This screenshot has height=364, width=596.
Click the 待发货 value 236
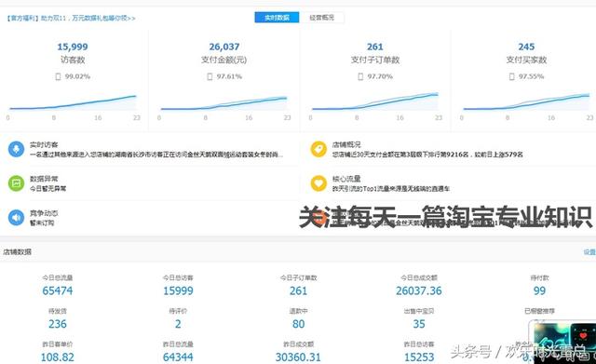[x=58, y=324]
